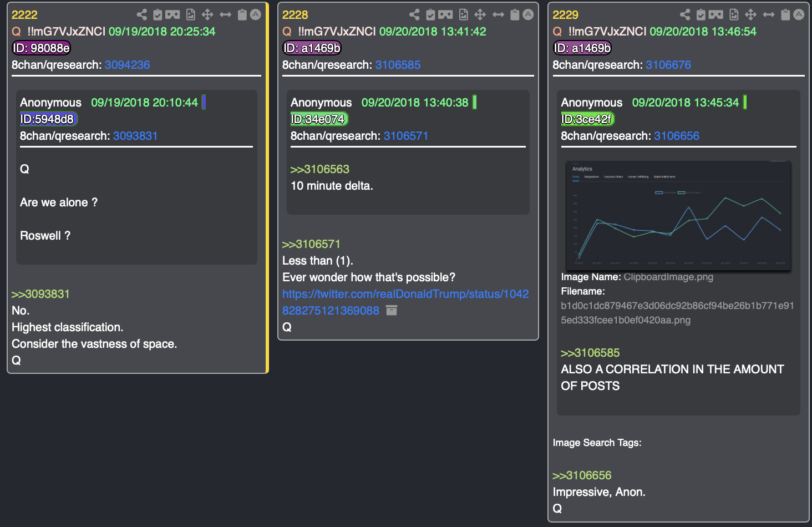This screenshot has height=527, width=812.
Task: Click Q tripcode !!mG7VJxZNCI on post 2222
Action: pyautogui.click(x=66, y=32)
